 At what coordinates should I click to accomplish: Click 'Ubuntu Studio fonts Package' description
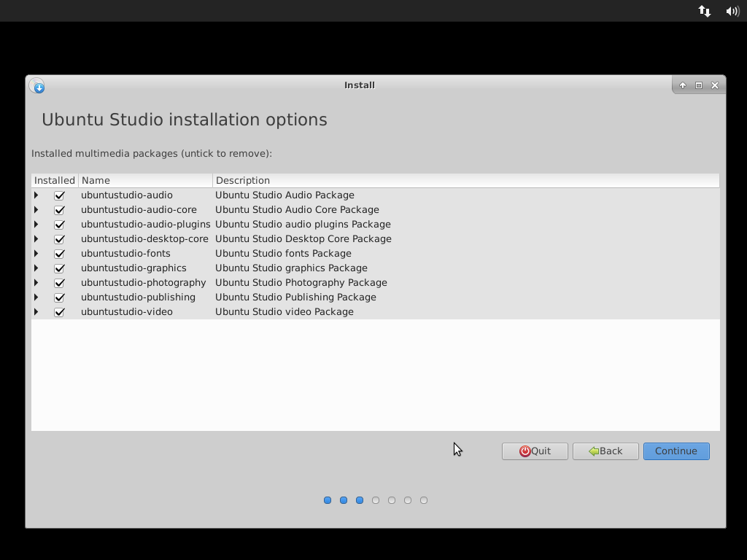[x=284, y=253]
